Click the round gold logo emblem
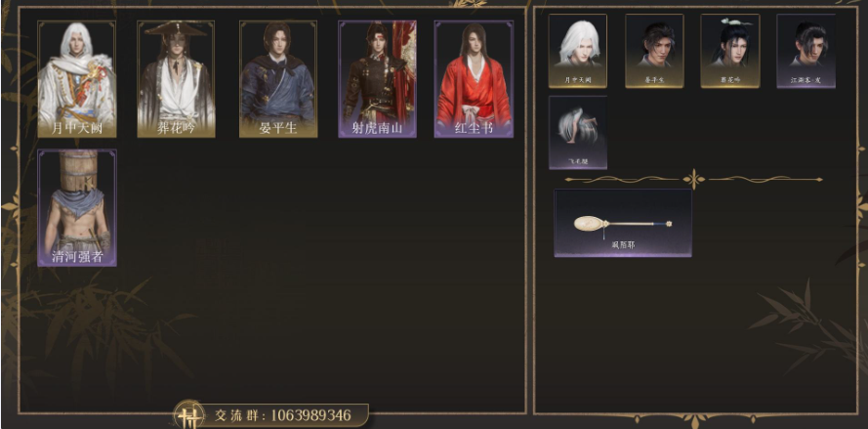 189,415
